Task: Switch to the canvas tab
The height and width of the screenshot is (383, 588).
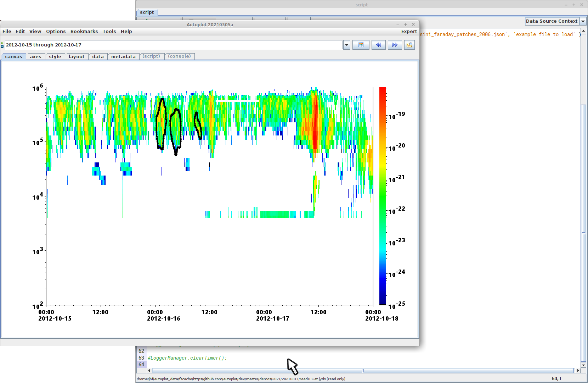Action: pos(13,56)
